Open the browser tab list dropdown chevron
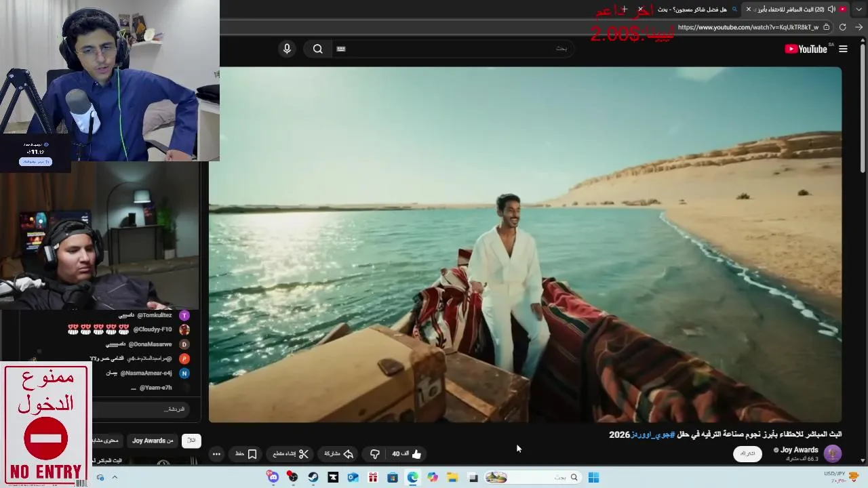868x488 pixels. [859, 9]
